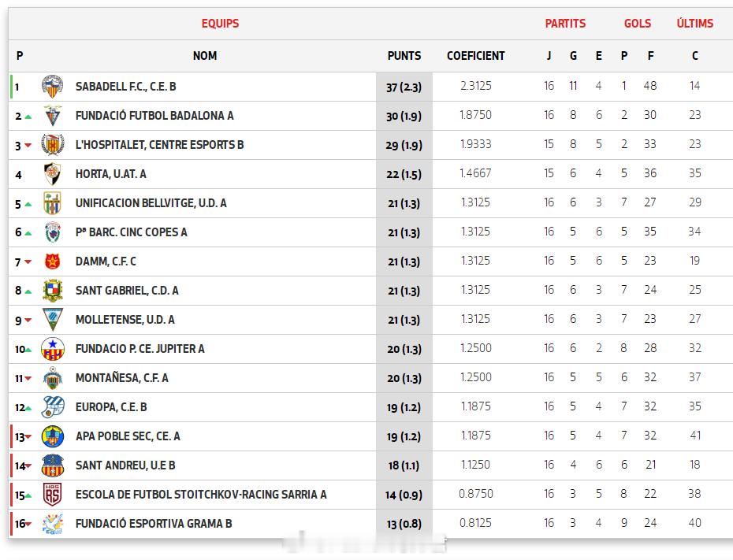Open L'HOSPITALET, CENTRE ESPORTS B link
Viewport: 733px width, 560px height.
(159, 145)
